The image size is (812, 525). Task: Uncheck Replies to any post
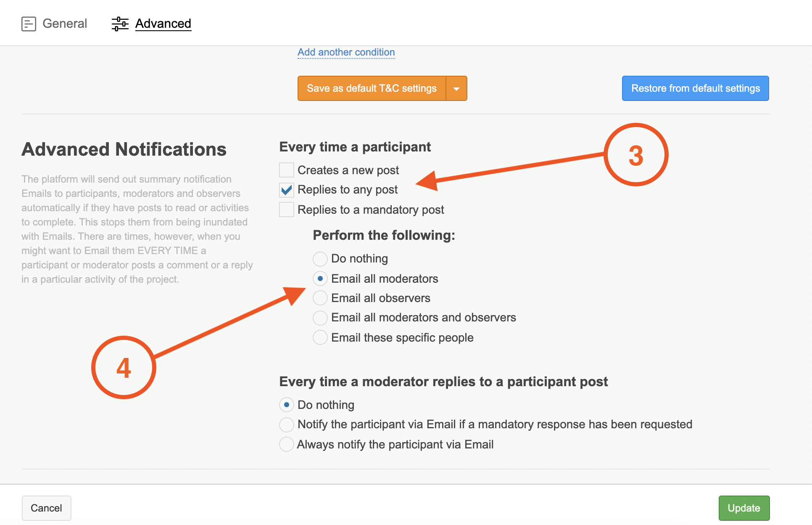[287, 190]
